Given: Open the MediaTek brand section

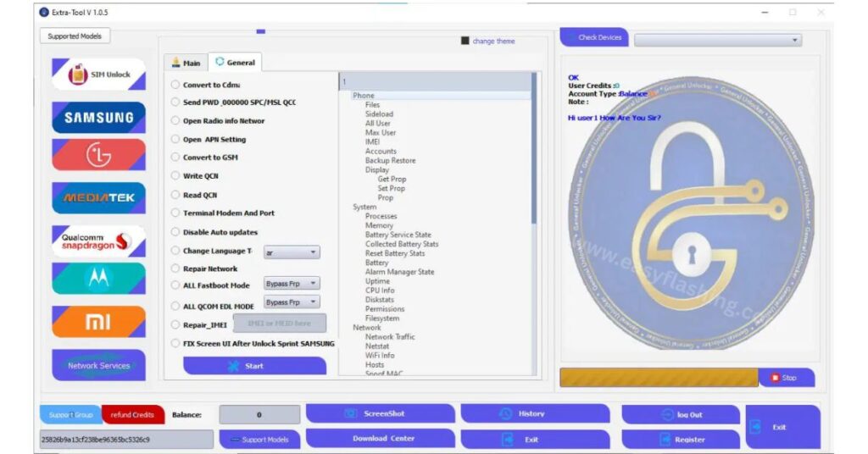Looking at the screenshot, I should 98,197.
